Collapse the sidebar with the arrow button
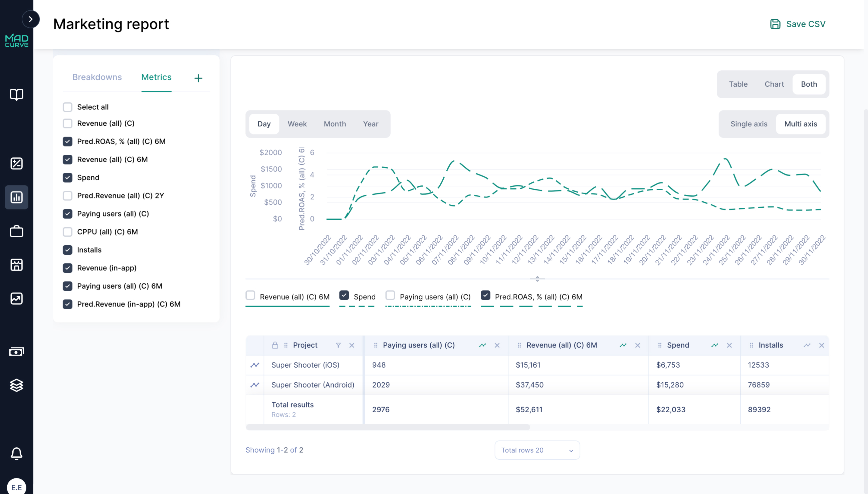Viewport: 868px width, 494px height. (31, 19)
